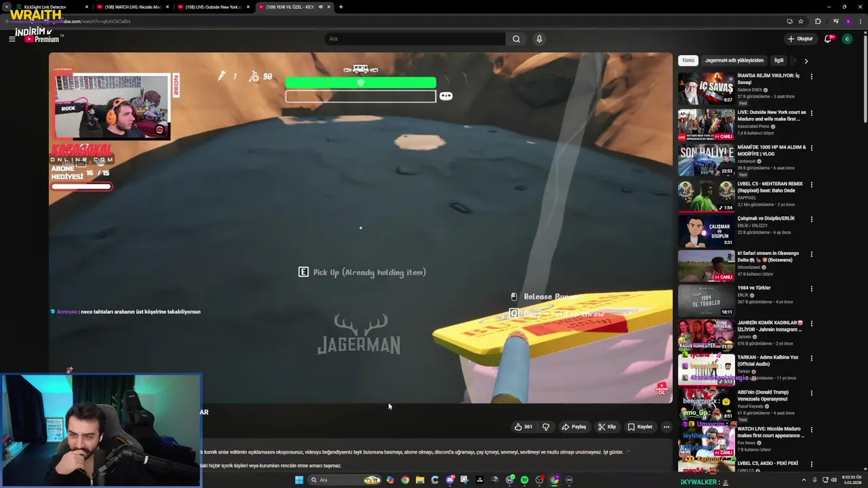Open Spotify from the taskbar
Screen dimensions: 868x488
pyautogui.click(x=524, y=480)
